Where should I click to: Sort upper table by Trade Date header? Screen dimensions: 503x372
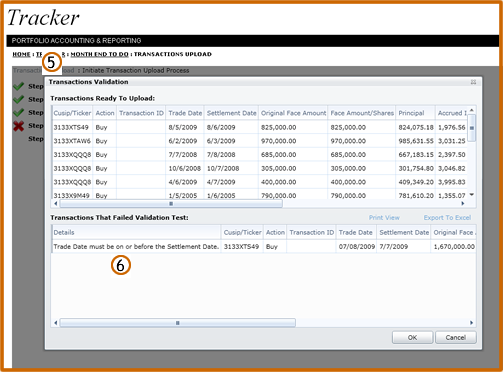click(x=185, y=113)
